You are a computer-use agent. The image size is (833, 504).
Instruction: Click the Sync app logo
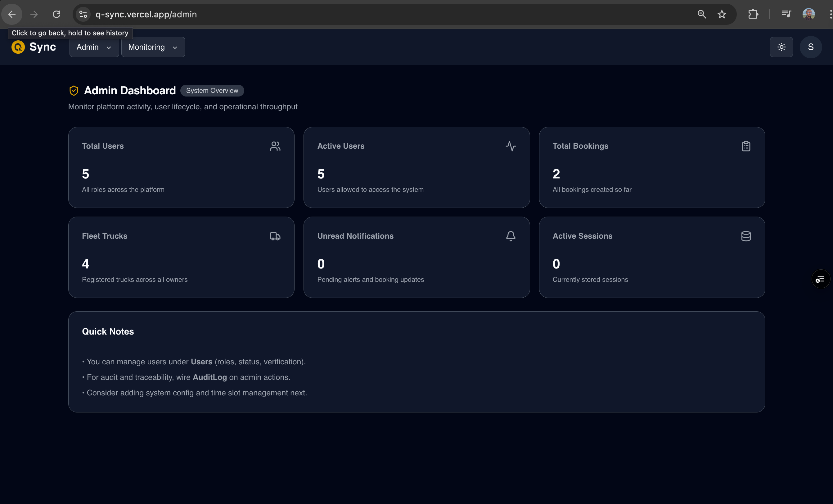[33, 47]
